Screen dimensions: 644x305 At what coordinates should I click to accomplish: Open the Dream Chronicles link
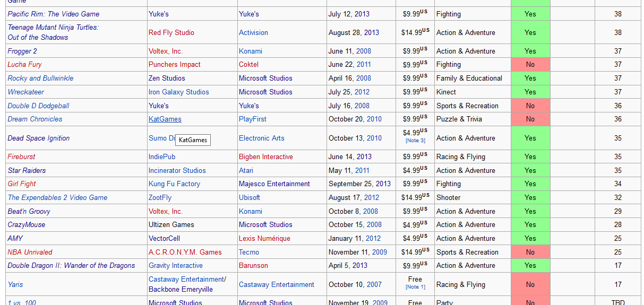35,119
